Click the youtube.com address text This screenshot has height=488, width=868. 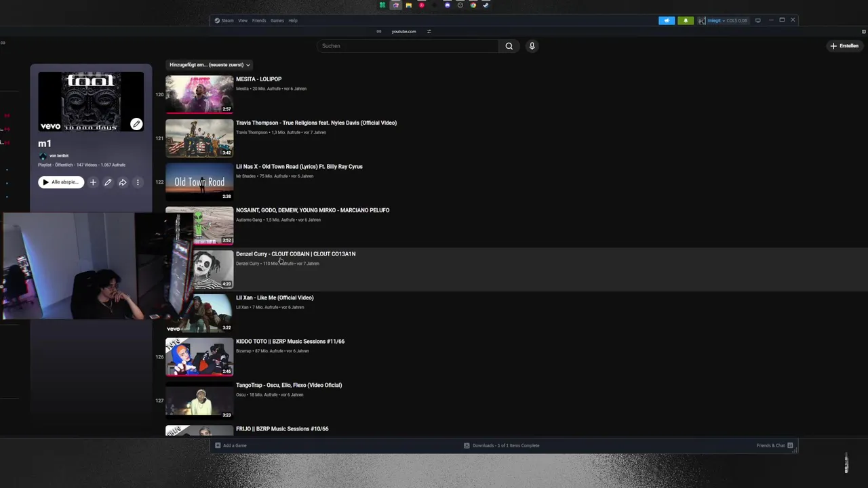click(403, 31)
